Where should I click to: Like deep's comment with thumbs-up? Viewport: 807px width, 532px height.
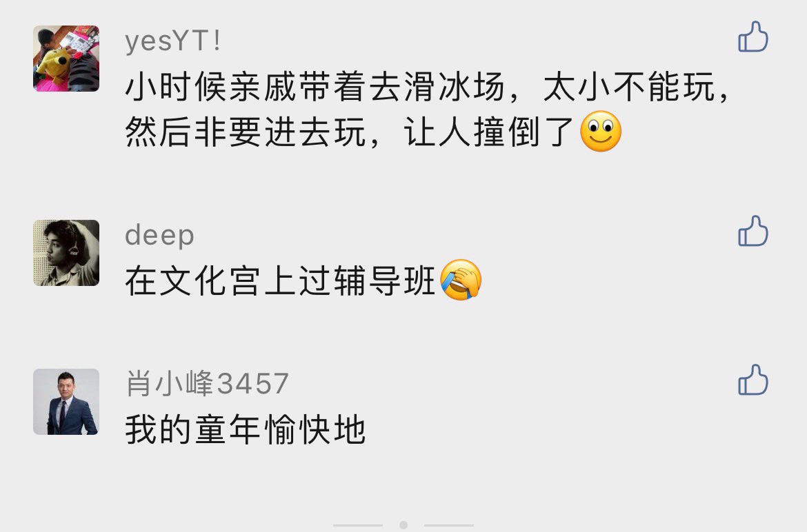tap(753, 231)
